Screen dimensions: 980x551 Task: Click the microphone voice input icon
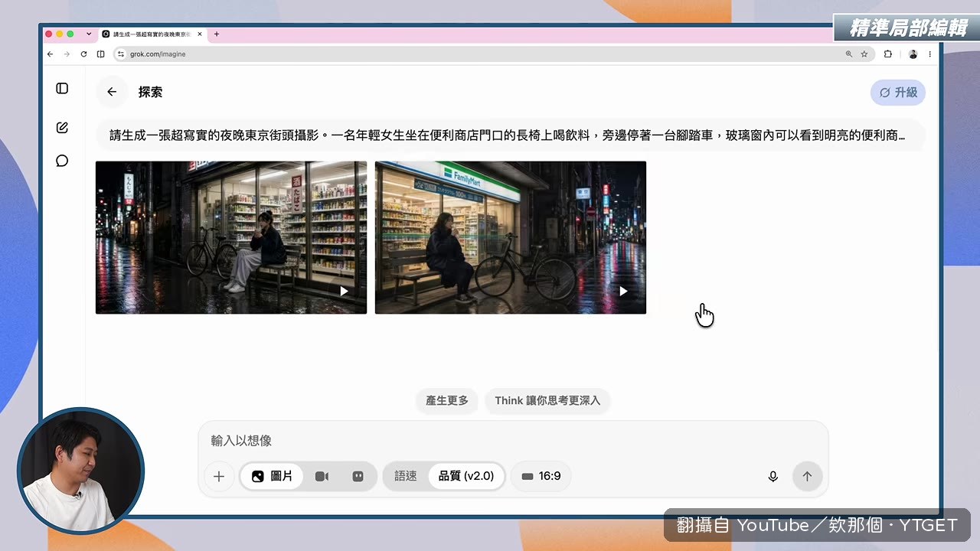tap(773, 476)
